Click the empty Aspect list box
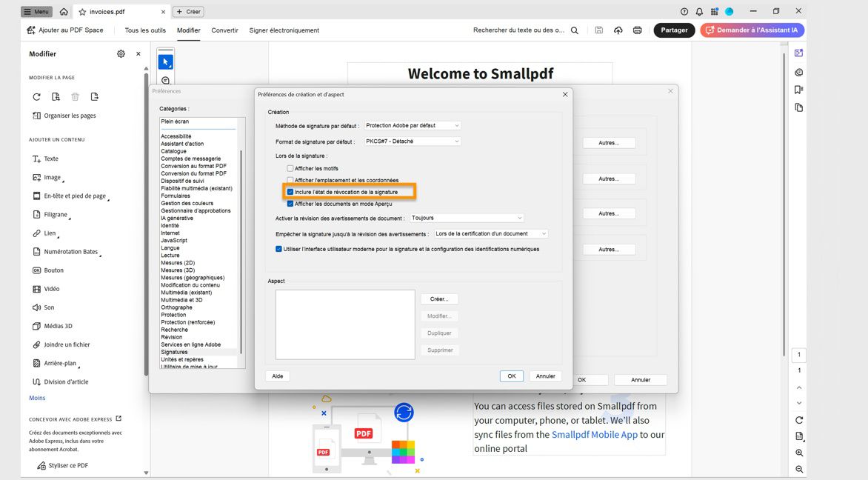The height and width of the screenshot is (480, 868). (345, 325)
